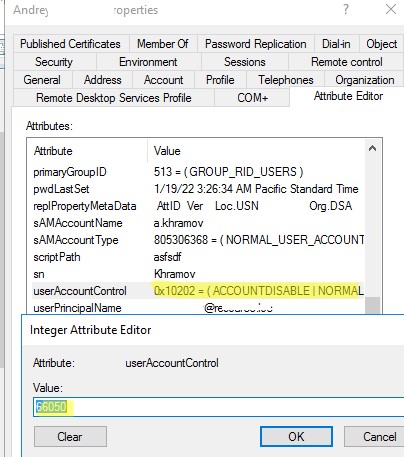This screenshot has height=457, width=404.
Task: Click OK in Integer Attribute Editor
Action: click(296, 436)
